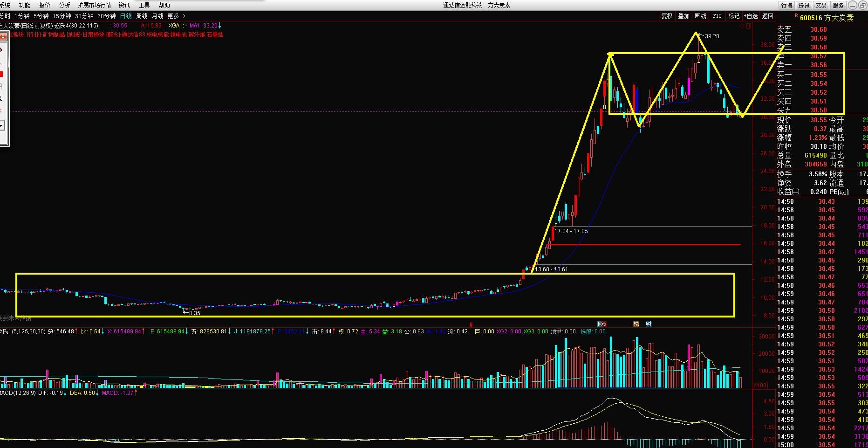Click the small diamond icon above price axis
This screenshot has height=448, width=868.
742,26
